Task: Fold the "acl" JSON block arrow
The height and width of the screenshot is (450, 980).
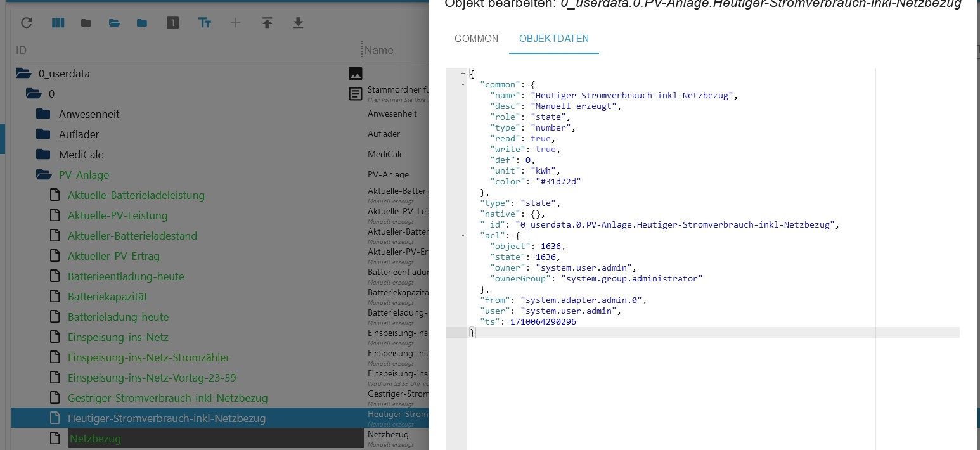Action: tap(463, 235)
